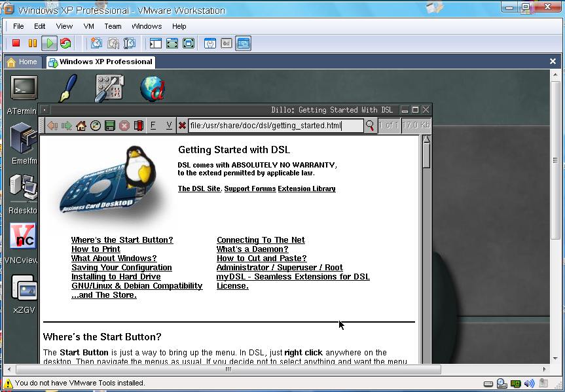Click the Dillo URL address field
The width and height of the screenshot is (565, 392).
pos(276,126)
